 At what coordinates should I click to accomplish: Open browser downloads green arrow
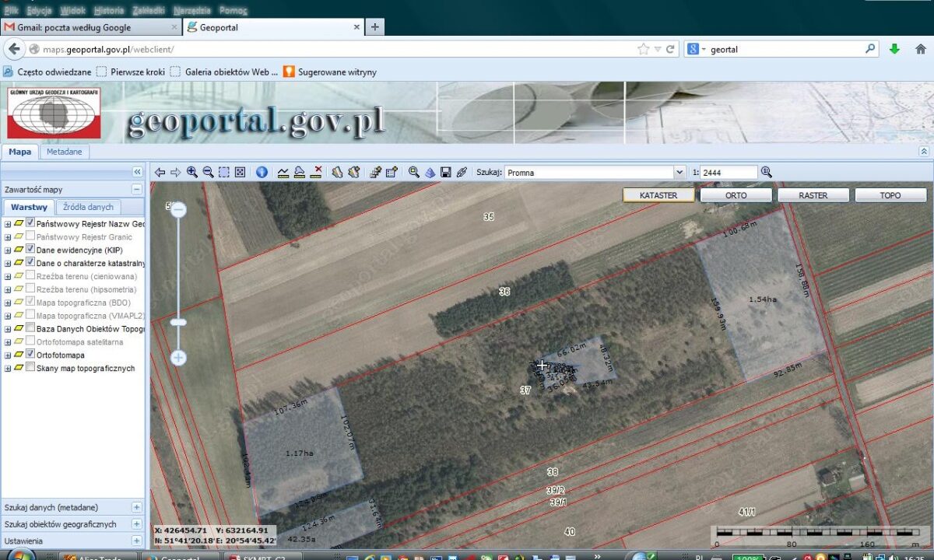point(894,49)
